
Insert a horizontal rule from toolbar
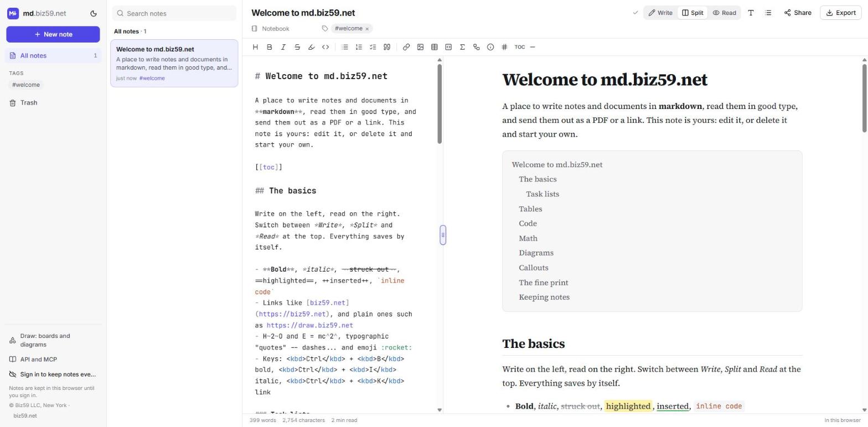[533, 47]
